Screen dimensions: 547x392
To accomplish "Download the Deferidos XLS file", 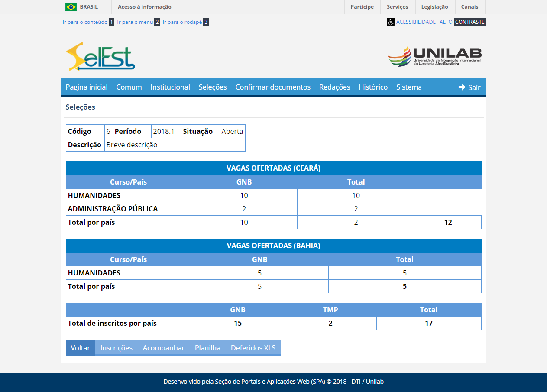I will [253, 348].
